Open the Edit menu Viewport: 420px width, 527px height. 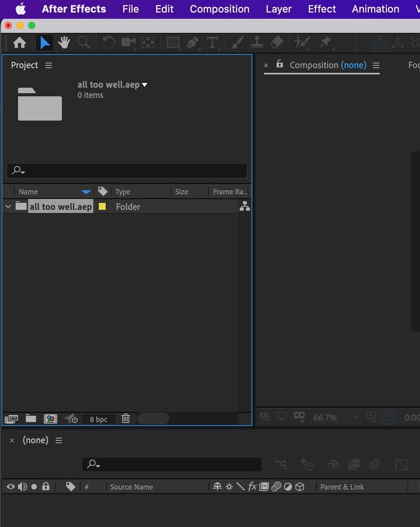pyautogui.click(x=164, y=9)
